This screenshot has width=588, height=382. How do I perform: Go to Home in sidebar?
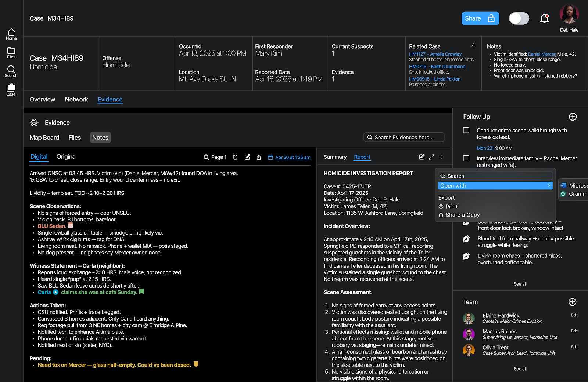point(11,34)
